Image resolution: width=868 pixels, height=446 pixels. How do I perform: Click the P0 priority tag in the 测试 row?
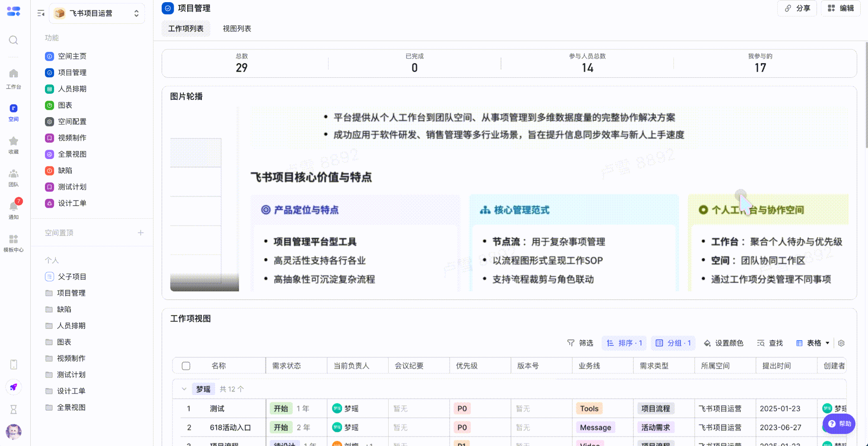click(x=462, y=409)
